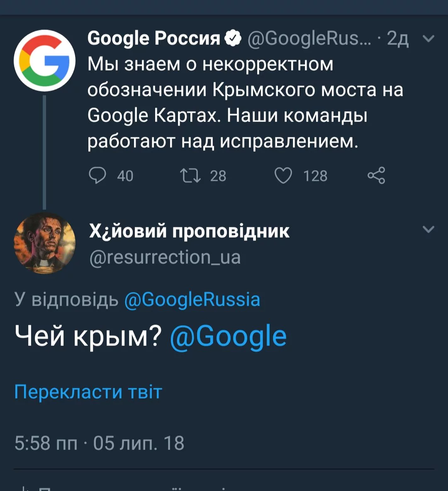Open the Х¿йовий проповідник profile name

[189, 231]
